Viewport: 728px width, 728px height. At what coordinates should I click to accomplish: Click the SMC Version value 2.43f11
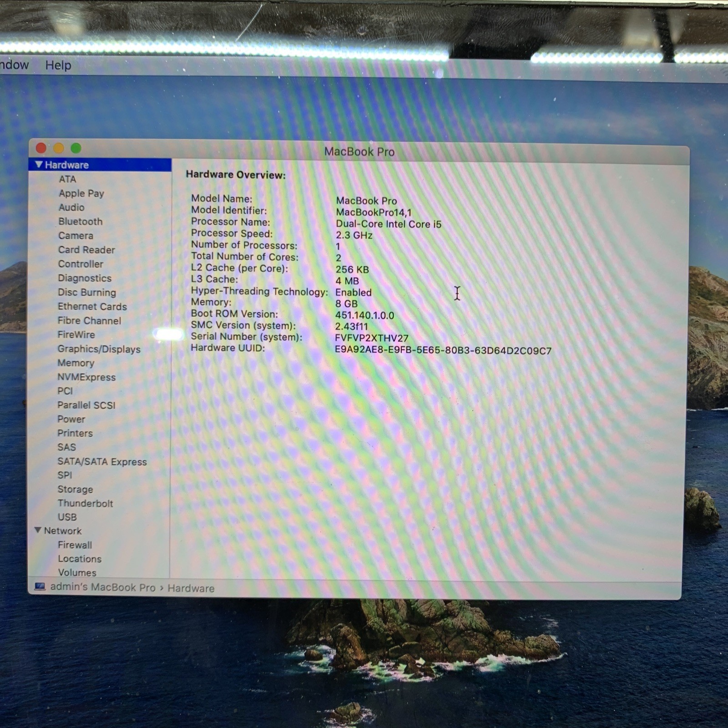(x=351, y=326)
